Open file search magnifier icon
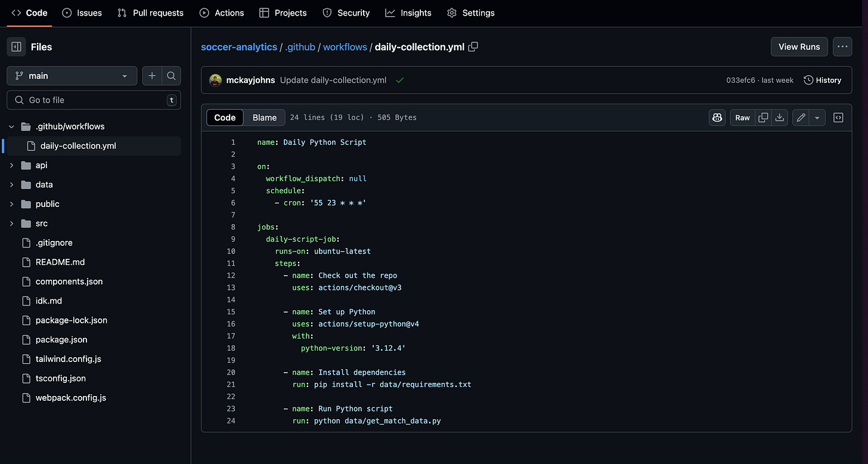This screenshot has width=868, height=464. click(171, 76)
